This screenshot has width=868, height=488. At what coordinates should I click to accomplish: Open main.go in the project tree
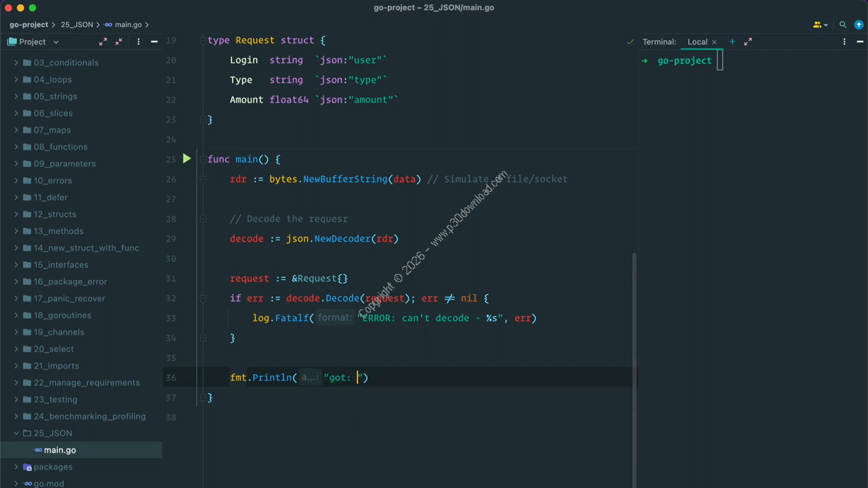60,450
